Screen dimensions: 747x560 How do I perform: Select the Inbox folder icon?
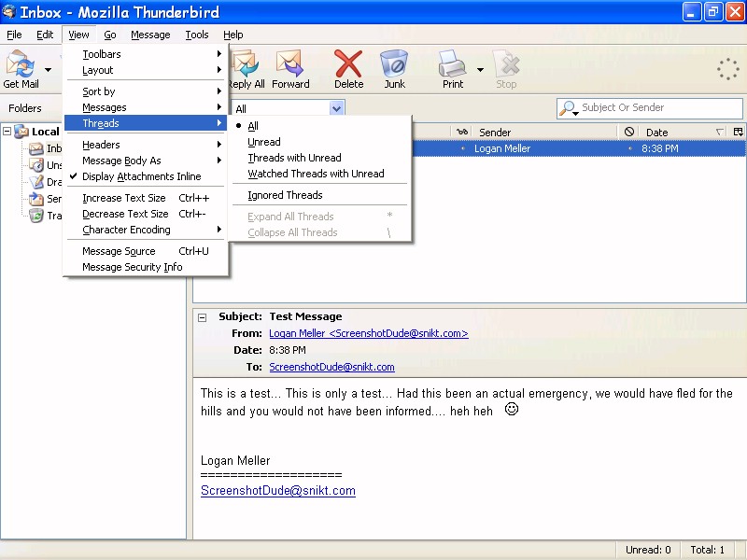pos(36,148)
